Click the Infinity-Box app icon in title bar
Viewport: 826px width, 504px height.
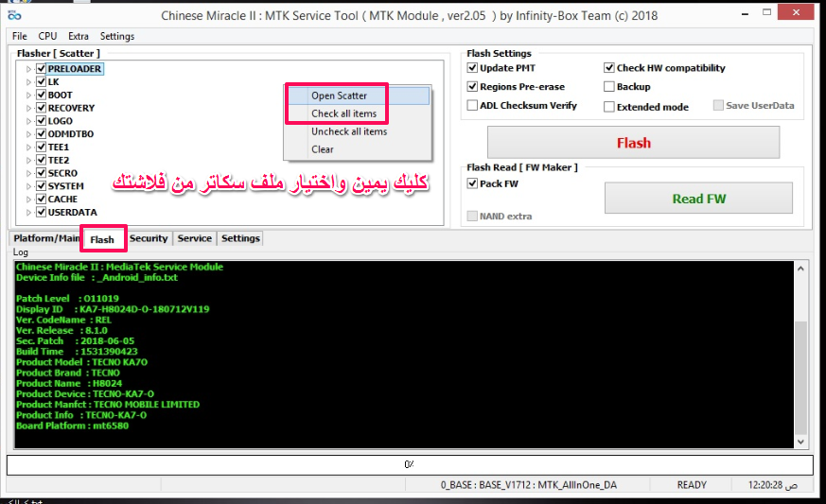tap(15, 16)
